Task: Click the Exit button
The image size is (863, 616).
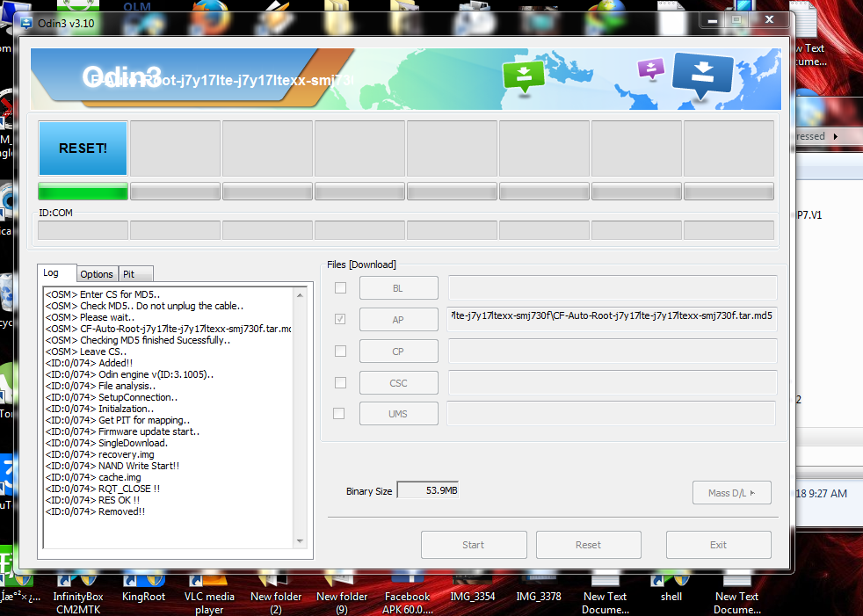Action: point(718,545)
